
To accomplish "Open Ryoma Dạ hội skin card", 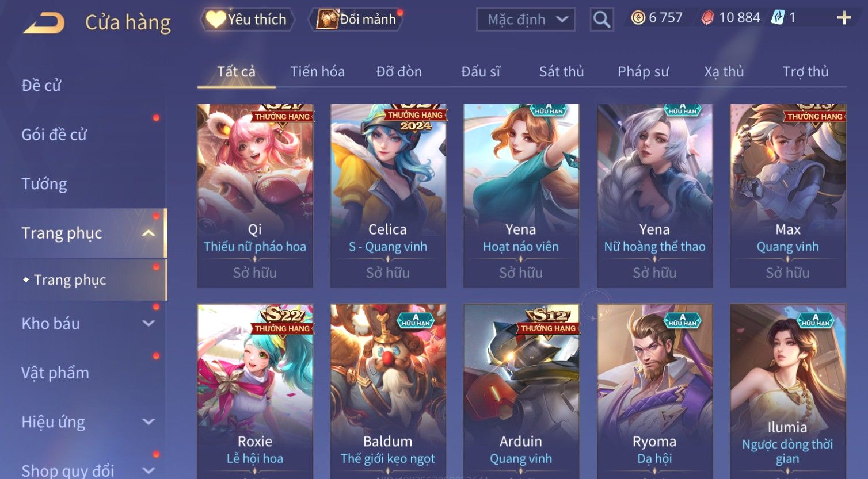I will (654, 391).
